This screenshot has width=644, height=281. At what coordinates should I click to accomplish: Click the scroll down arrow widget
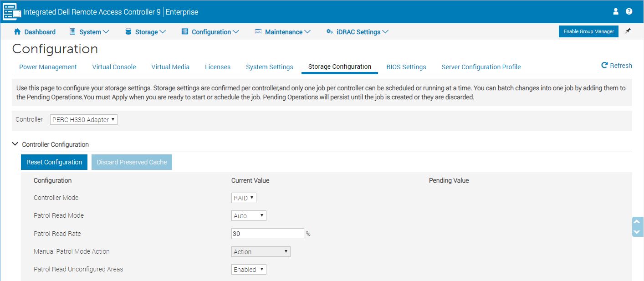point(638,232)
